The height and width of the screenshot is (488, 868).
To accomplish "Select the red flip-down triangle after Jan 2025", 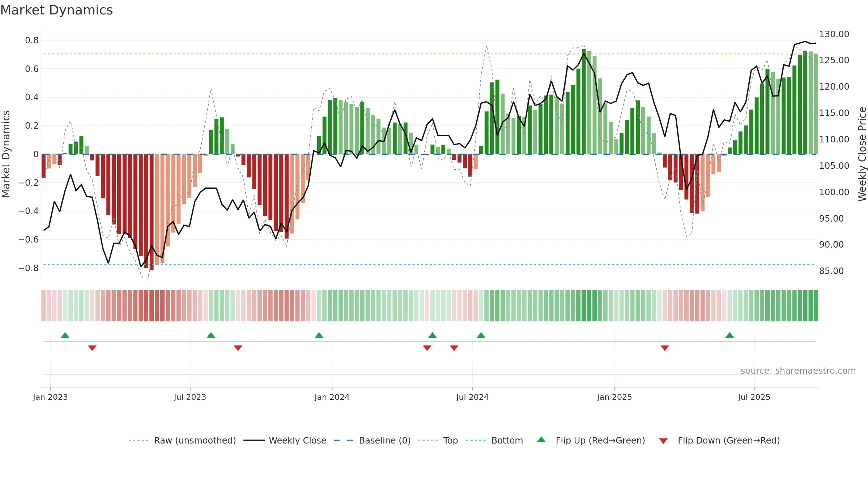I will [665, 348].
